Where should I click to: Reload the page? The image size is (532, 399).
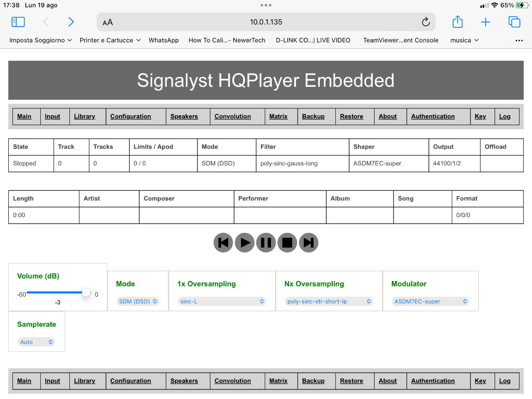click(426, 22)
